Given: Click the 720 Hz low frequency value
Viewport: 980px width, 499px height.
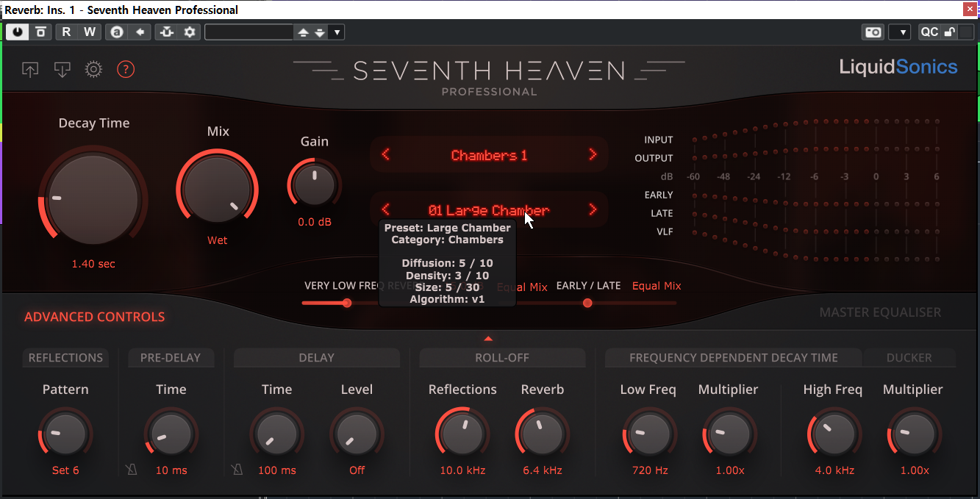Looking at the screenshot, I should coord(650,470).
